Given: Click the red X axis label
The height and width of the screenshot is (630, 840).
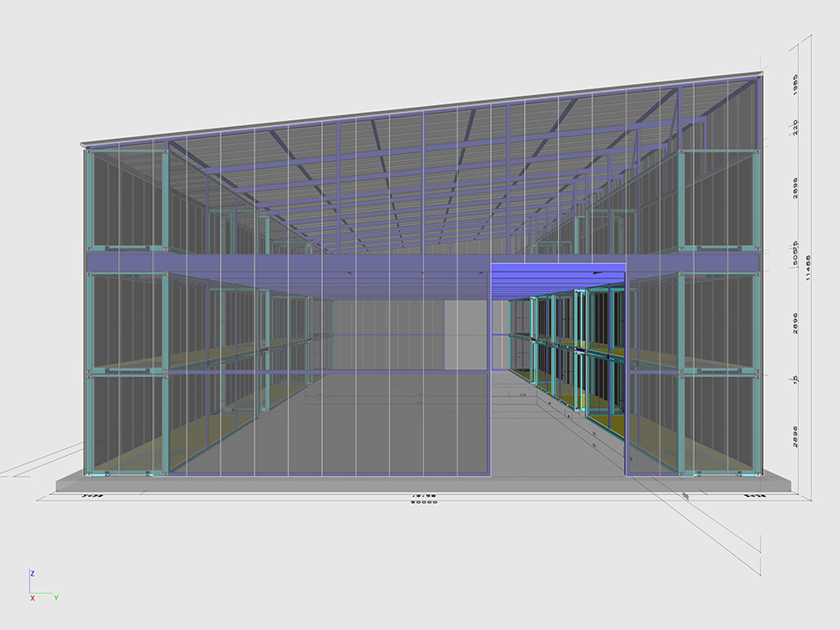Looking at the screenshot, I should 32,598.
